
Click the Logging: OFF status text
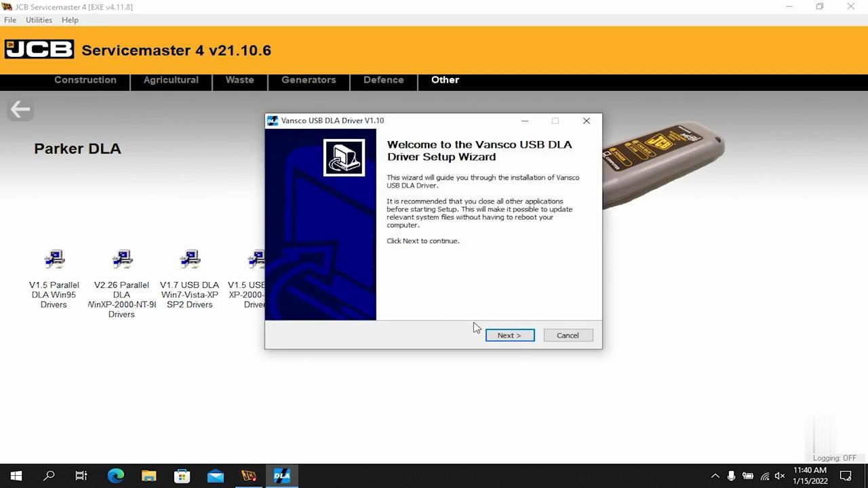[835, 458]
